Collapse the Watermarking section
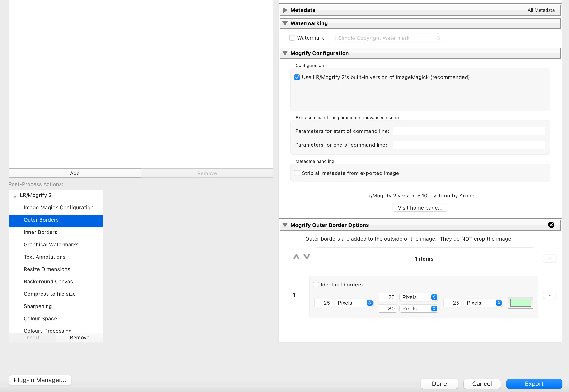The width and height of the screenshot is (569, 392). [285, 23]
